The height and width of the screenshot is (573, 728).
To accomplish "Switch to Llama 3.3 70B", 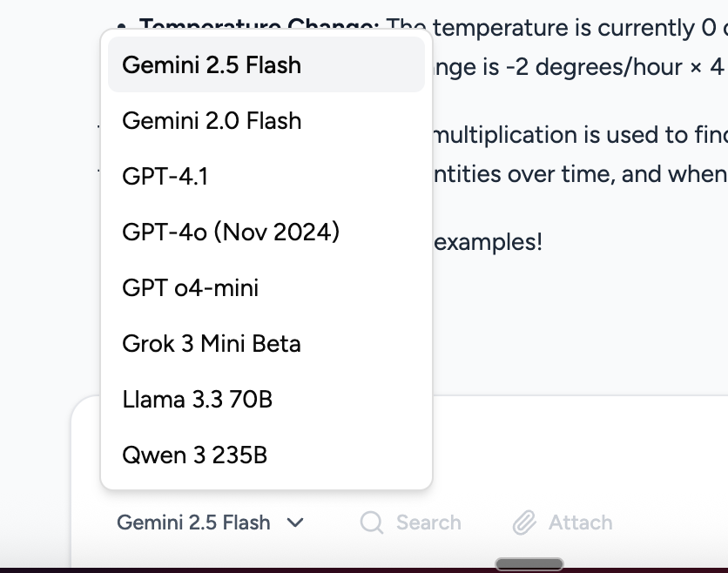I will coord(197,400).
